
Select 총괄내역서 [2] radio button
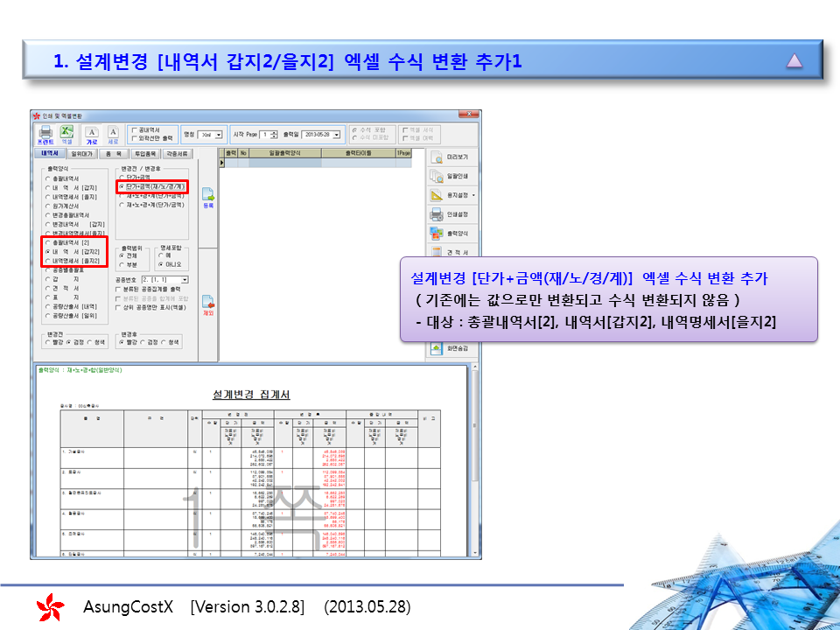point(47,242)
